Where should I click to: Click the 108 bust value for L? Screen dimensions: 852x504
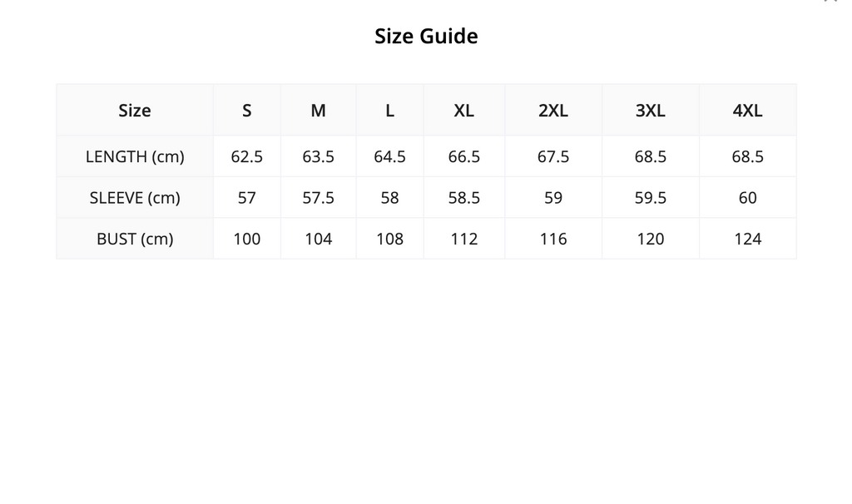389,239
